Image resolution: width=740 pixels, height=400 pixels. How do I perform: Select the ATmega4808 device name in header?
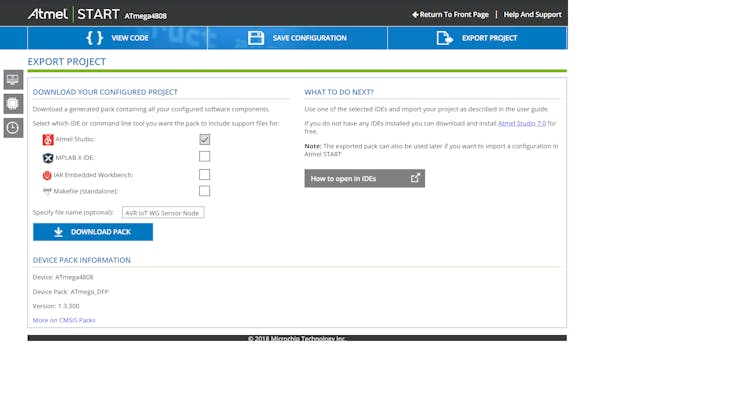145,16
